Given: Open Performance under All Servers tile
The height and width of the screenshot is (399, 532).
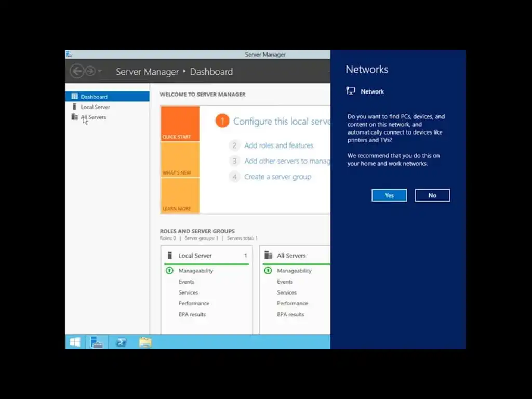Looking at the screenshot, I should (x=292, y=303).
